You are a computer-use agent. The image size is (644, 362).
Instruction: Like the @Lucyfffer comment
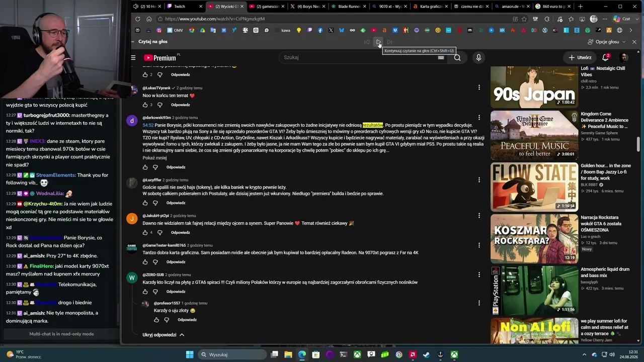pyautogui.click(x=145, y=203)
